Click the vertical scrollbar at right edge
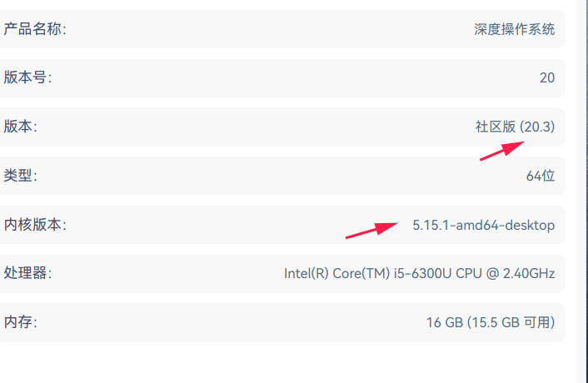The image size is (588, 383). (582, 191)
